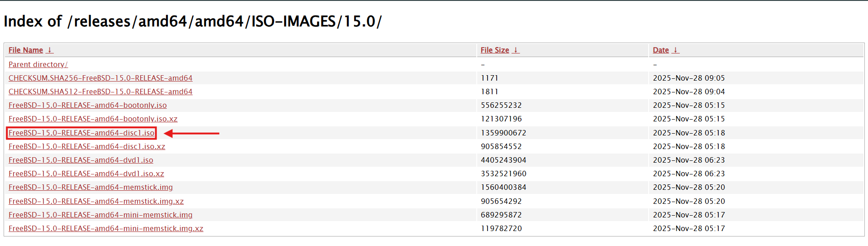Download the mini-memstick.img.xz archive

coord(106,228)
